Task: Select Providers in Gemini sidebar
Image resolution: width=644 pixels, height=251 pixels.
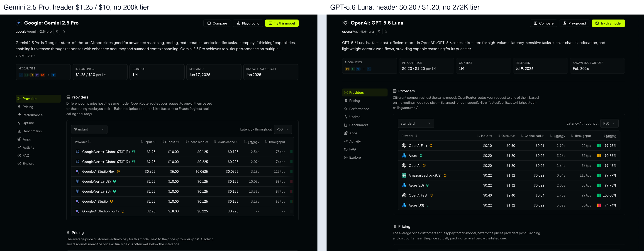Action: click(x=38, y=98)
